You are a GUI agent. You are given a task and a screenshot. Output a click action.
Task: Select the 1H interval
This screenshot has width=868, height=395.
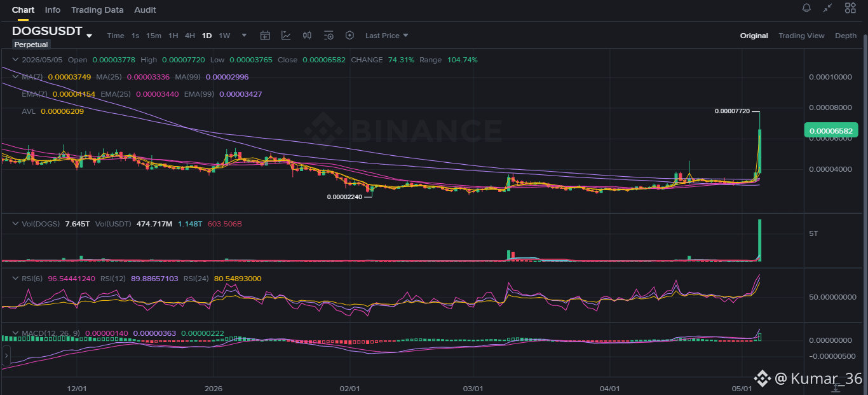[173, 36]
